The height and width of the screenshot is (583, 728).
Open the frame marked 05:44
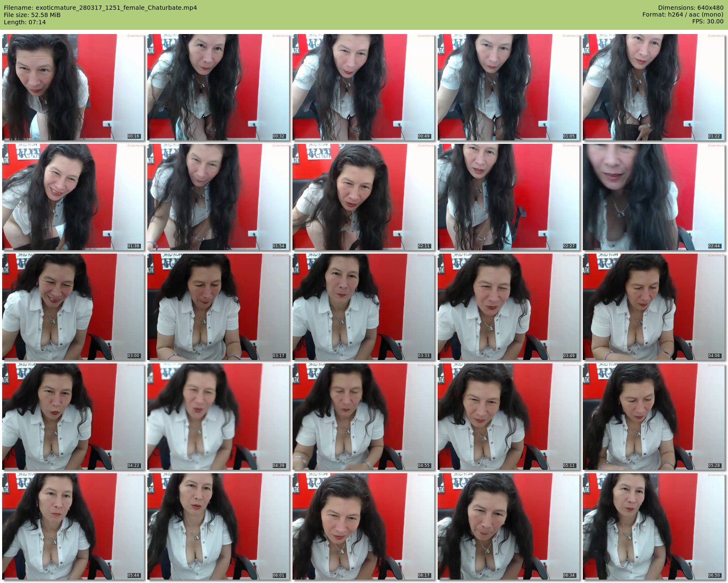pos(73,526)
